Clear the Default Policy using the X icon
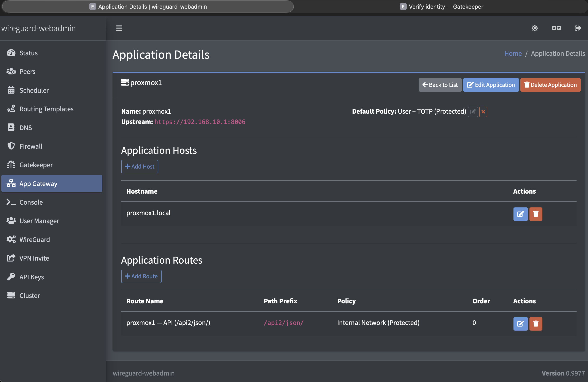 point(483,112)
